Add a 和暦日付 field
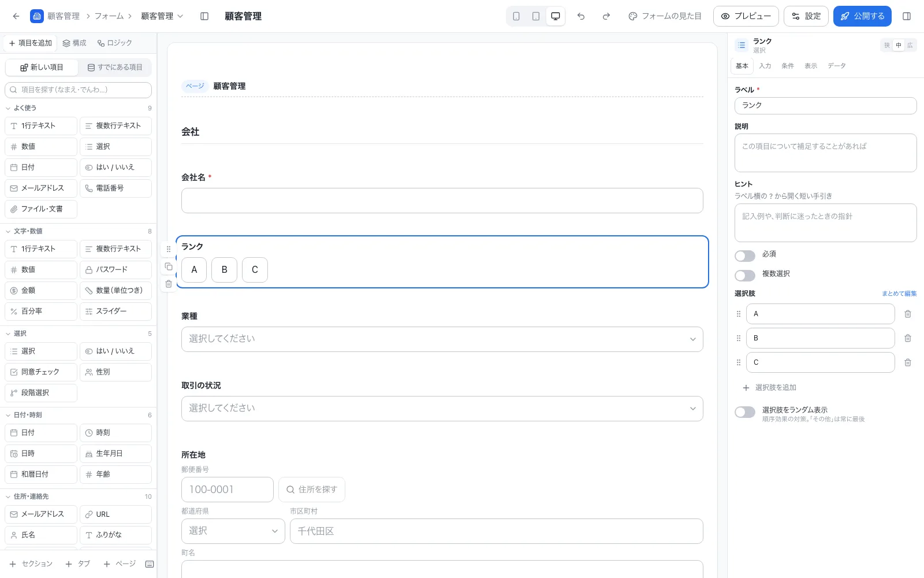The image size is (924, 578). click(41, 475)
